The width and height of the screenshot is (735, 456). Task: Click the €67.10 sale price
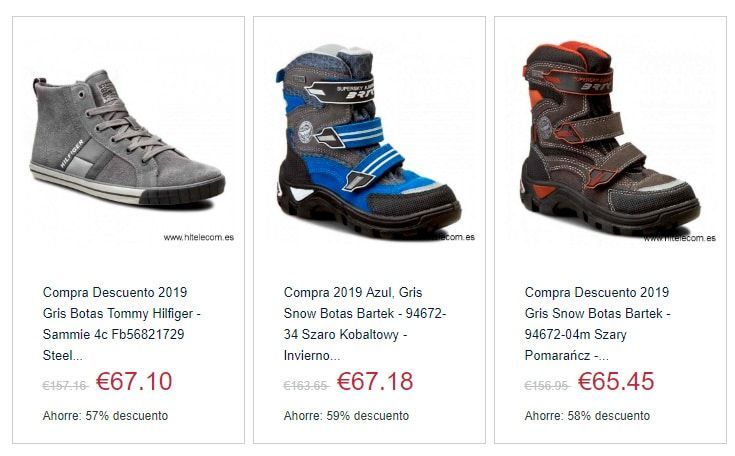(134, 381)
